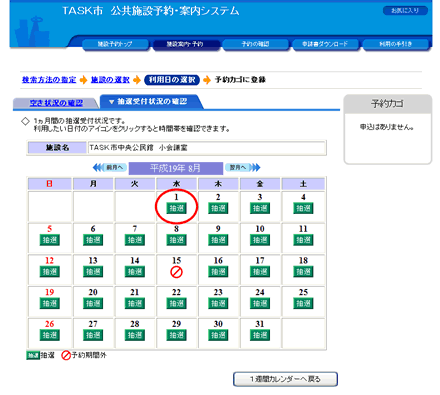This screenshot has height=395, width=440.
Task: Click 抽選 under the 30th
Action: click(x=218, y=335)
